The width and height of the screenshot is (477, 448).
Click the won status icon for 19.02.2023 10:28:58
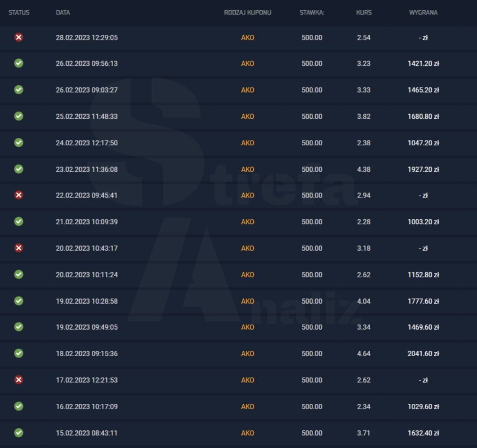[x=19, y=301]
